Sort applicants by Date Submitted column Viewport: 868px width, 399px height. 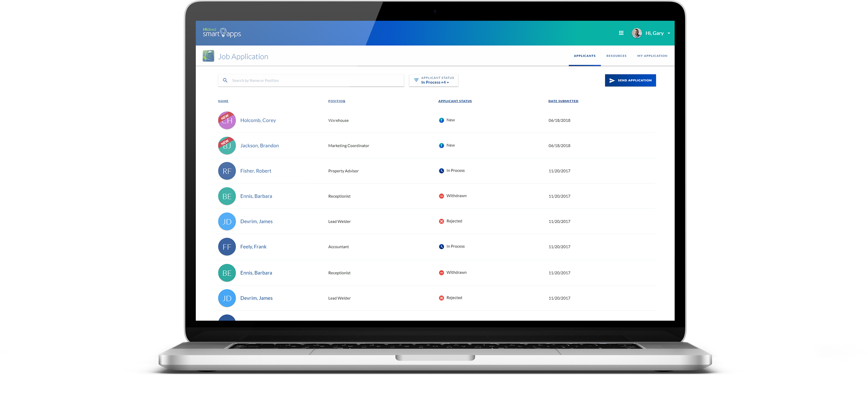point(563,100)
